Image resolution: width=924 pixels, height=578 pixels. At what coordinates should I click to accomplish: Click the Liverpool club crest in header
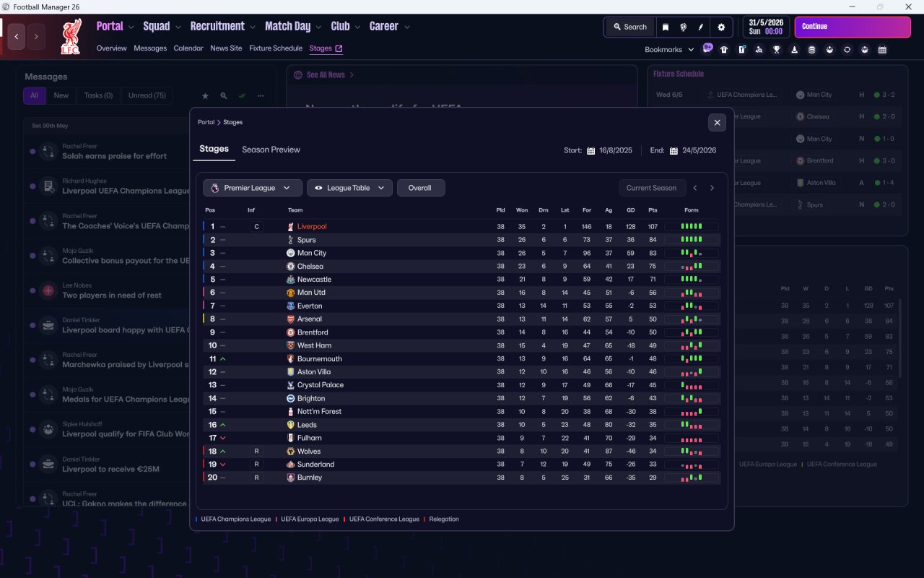(x=71, y=36)
